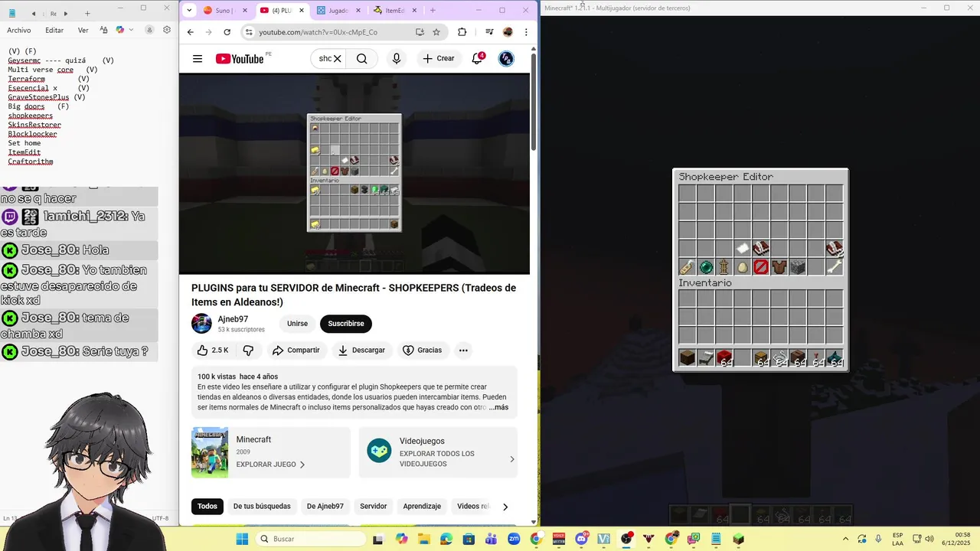Go back in Chrome browser
Viewport: 980px width, 551px height.
[x=191, y=32]
